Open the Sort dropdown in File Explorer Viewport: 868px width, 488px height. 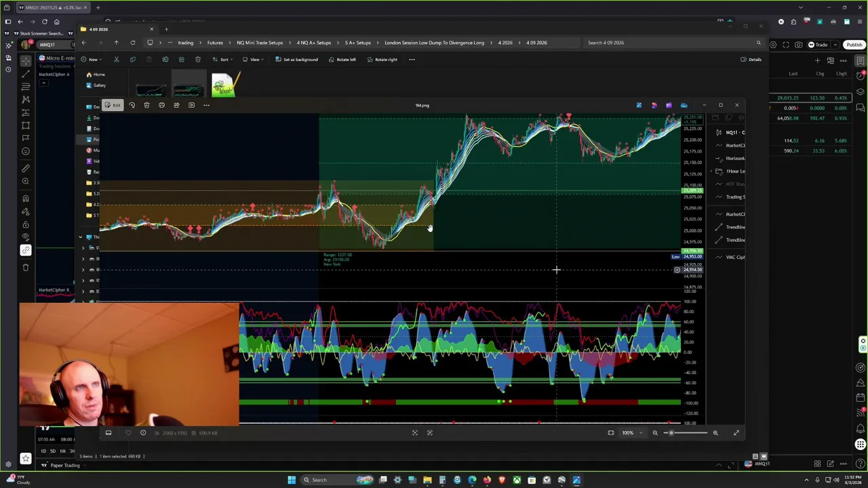pyautogui.click(x=222, y=60)
